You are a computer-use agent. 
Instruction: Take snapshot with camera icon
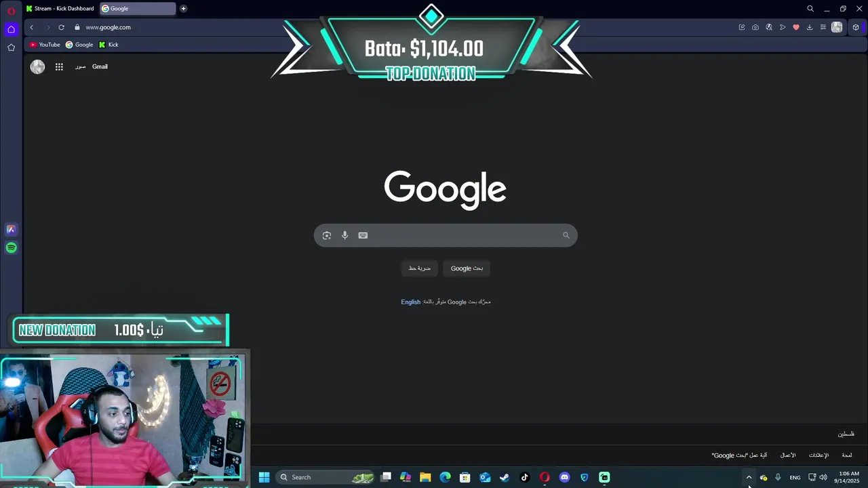(x=755, y=27)
